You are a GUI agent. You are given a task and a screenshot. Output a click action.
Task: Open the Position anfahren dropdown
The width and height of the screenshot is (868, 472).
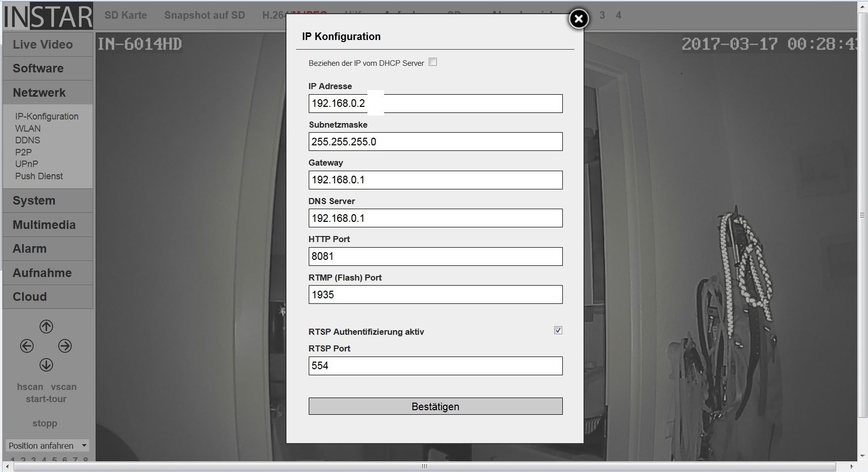tap(47, 446)
